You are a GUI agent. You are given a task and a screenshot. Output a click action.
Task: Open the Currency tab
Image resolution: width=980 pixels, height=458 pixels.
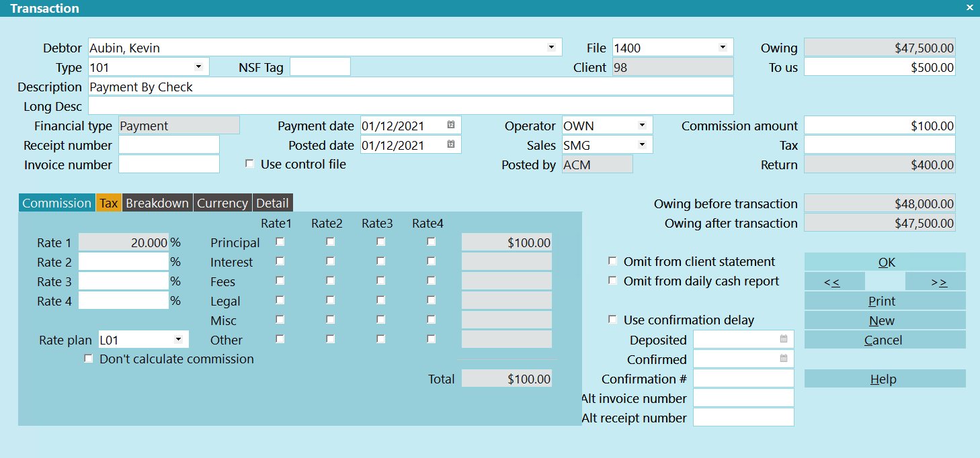coord(222,203)
